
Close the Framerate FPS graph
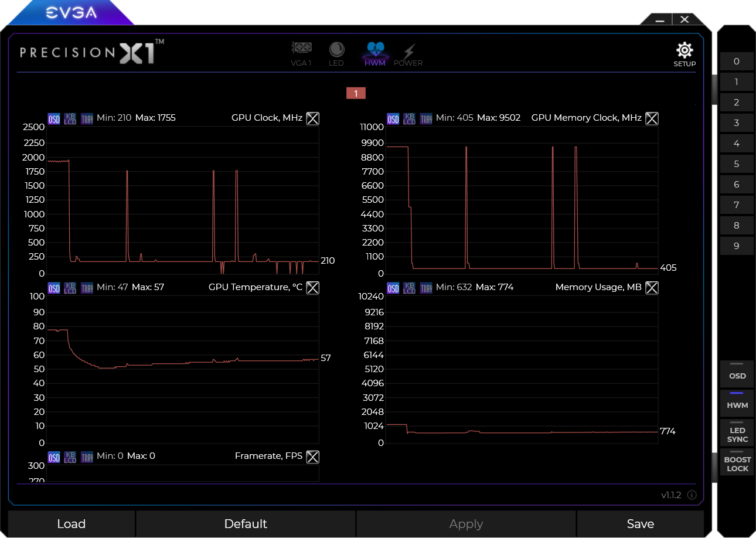click(x=313, y=457)
